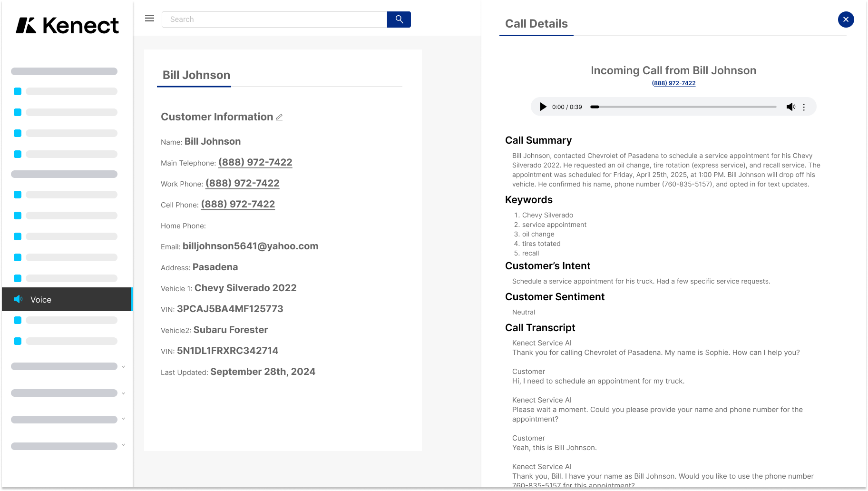Call the Main Telephone number link
The height and width of the screenshot is (491, 868).
255,162
